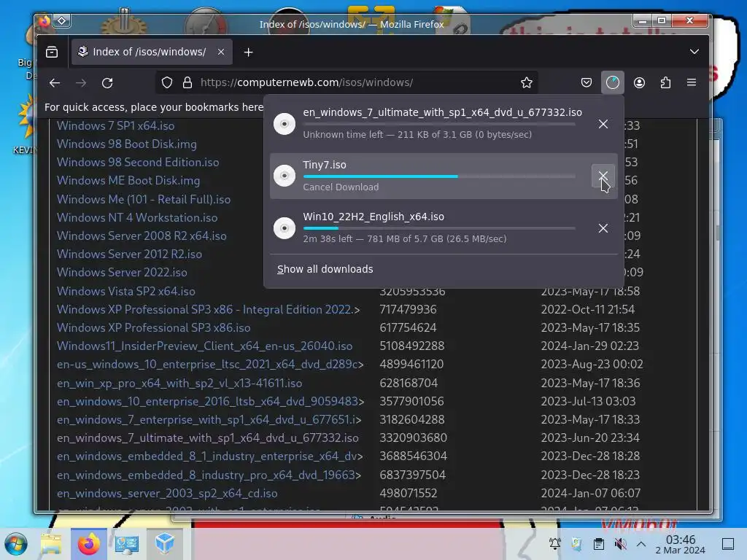This screenshot has height=560, width=747.
Task: Open the Extensions puzzle icon
Action: point(665,83)
